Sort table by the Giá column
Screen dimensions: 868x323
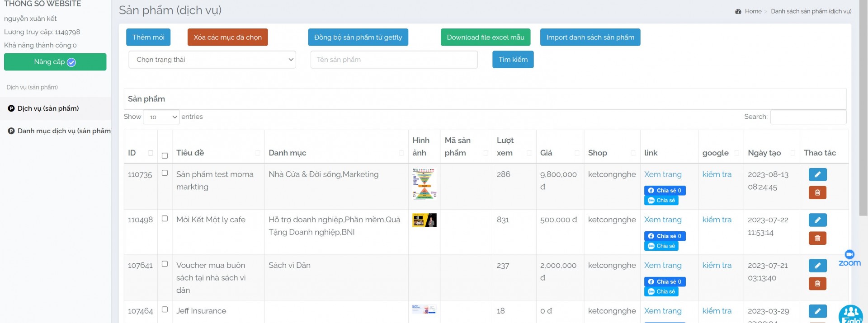click(x=560, y=153)
